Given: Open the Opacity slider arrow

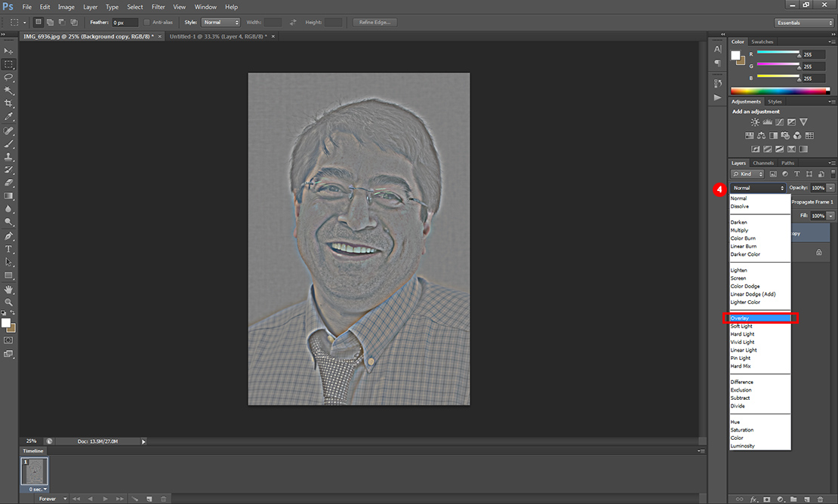Looking at the screenshot, I should [x=830, y=188].
